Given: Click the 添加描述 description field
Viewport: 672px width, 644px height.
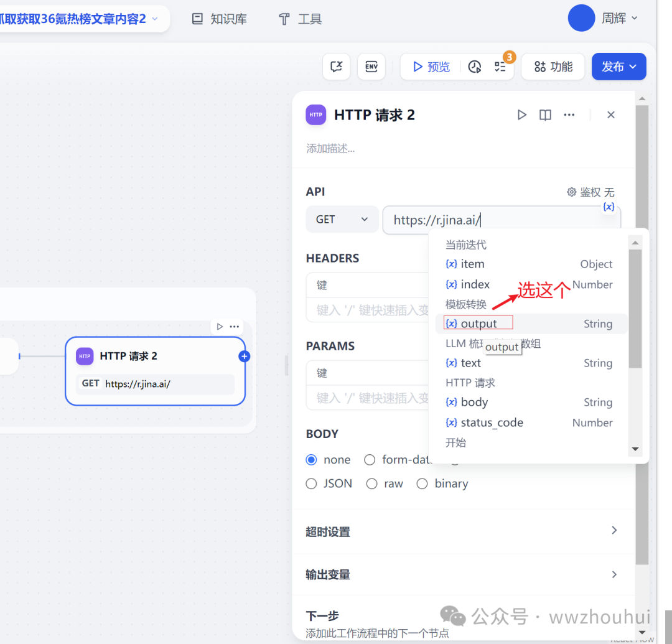Looking at the screenshot, I should (x=330, y=149).
